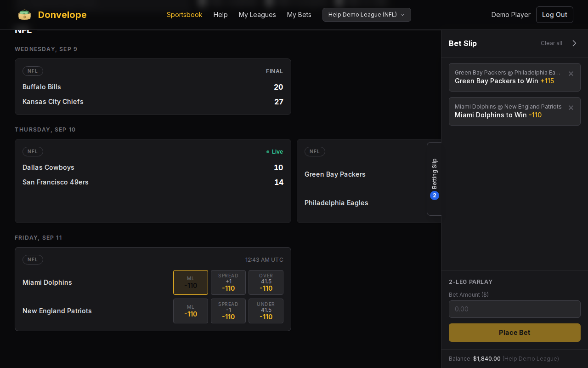Click the Miami Dolphins team name in card

(x=47, y=282)
